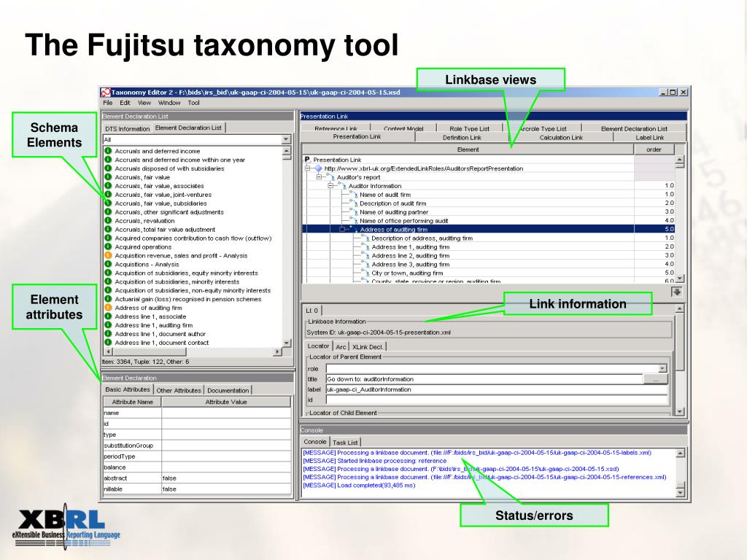Screen dimensions: 747x560
Task: Open the Edit menu
Action: [x=125, y=103]
